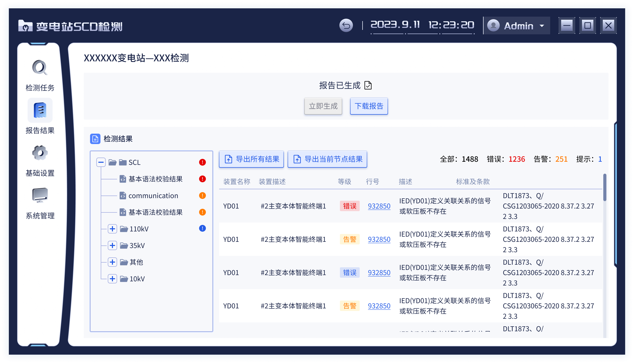The image size is (634, 364).
Task: Open 系统管理 monitor icon
Action: pos(40,195)
